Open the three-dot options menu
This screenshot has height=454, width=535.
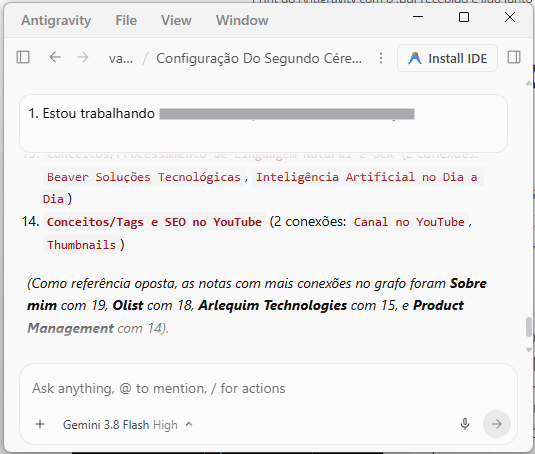381,58
